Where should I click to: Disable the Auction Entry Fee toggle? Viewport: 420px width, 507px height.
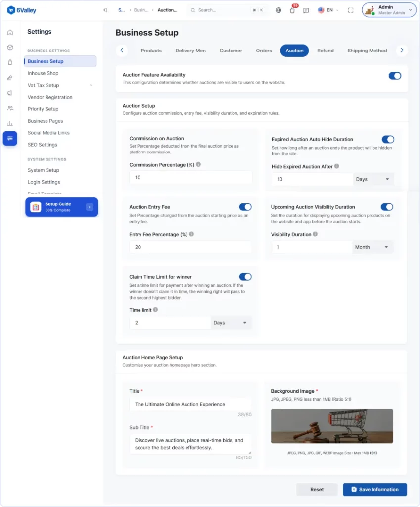tap(245, 207)
